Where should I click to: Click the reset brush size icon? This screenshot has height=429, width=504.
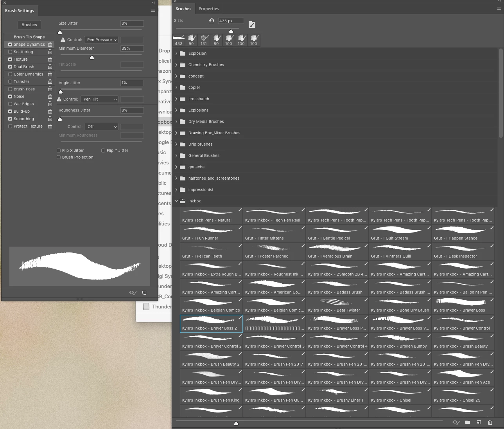tap(212, 21)
